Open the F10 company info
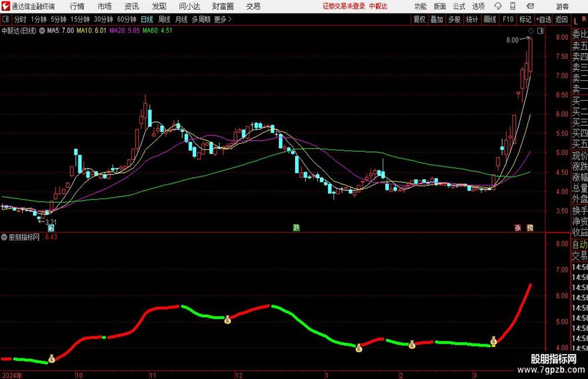588x379 pixels. pyautogui.click(x=508, y=19)
